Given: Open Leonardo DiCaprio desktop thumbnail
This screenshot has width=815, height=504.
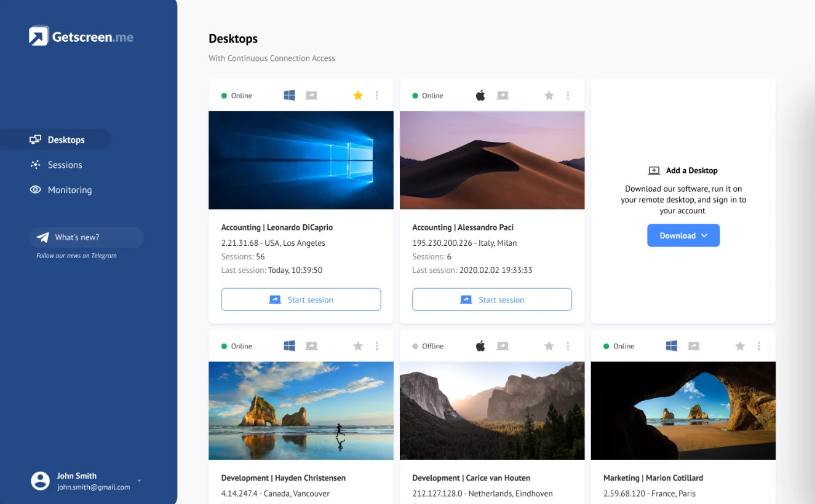Looking at the screenshot, I should pyautogui.click(x=301, y=160).
